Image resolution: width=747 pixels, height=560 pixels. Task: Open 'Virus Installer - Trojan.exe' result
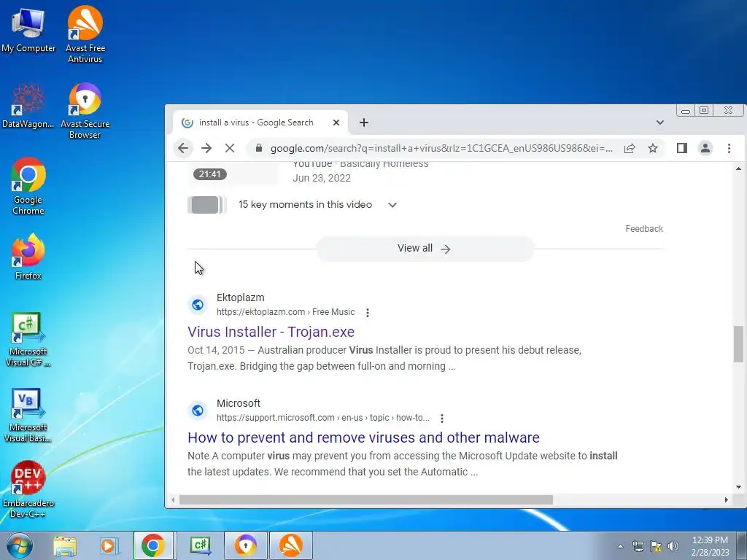pyautogui.click(x=271, y=332)
